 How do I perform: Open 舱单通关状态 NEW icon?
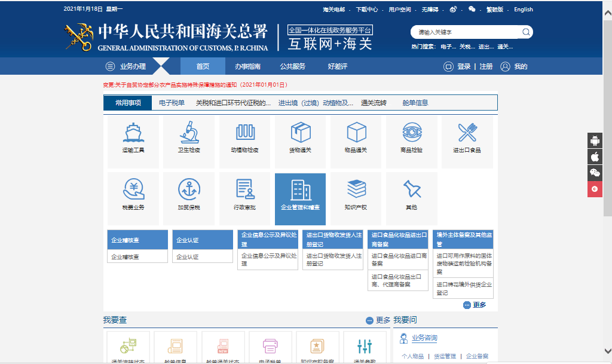click(x=223, y=345)
